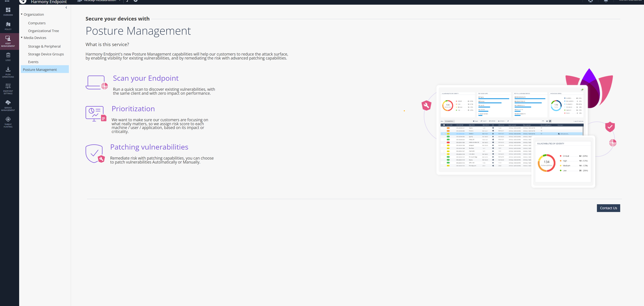Image resolution: width=644 pixels, height=306 pixels.
Task: Open the Overview section
Action: pyautogui.click(x=8, y=11)
